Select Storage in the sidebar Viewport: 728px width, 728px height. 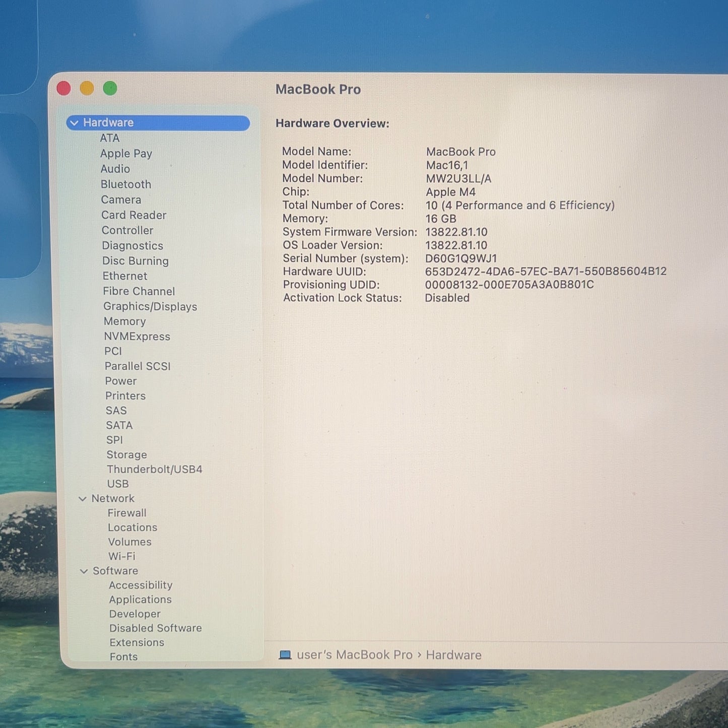click(x=127, y=455)
